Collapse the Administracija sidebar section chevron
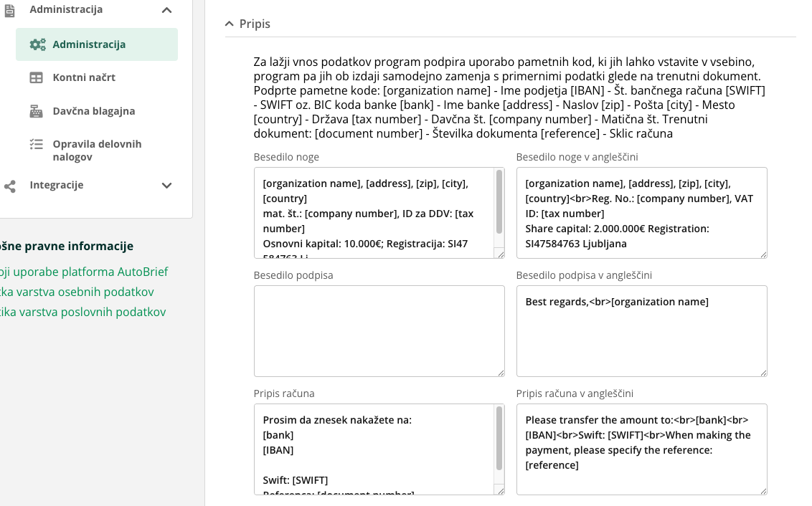The image size is (812, 506). (166, 10)
